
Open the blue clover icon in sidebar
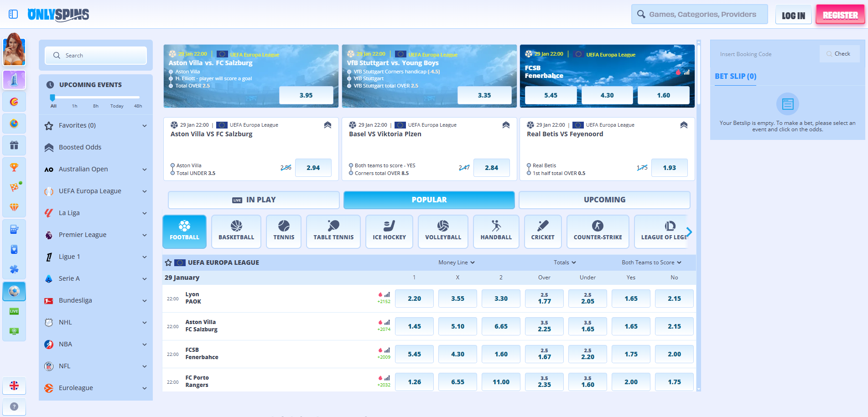[14, 269]
